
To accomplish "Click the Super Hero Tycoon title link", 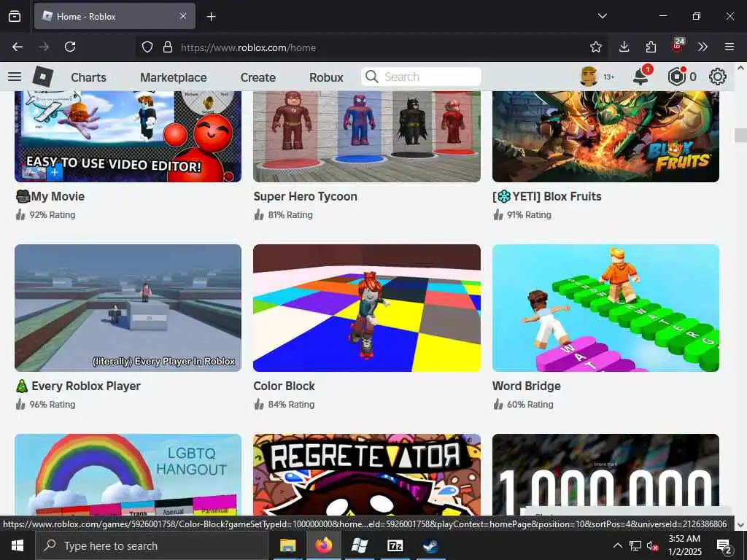I will pos(306,196).
